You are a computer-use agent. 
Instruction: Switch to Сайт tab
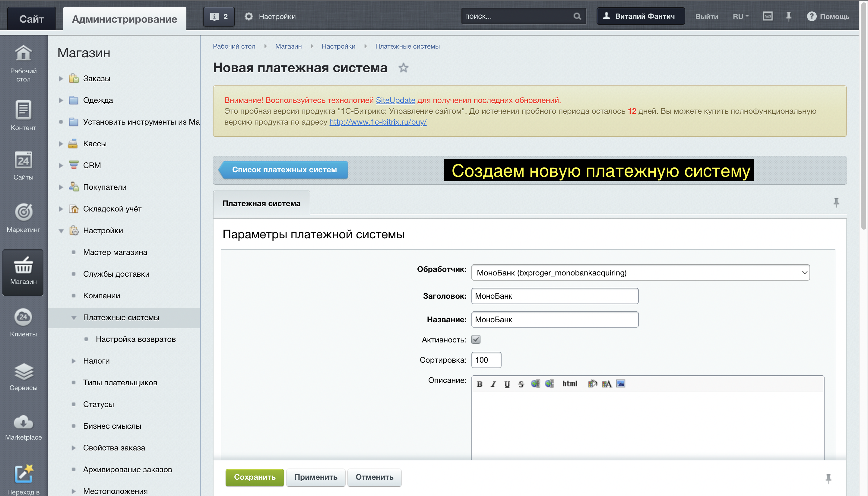click(x=32, y=18)
